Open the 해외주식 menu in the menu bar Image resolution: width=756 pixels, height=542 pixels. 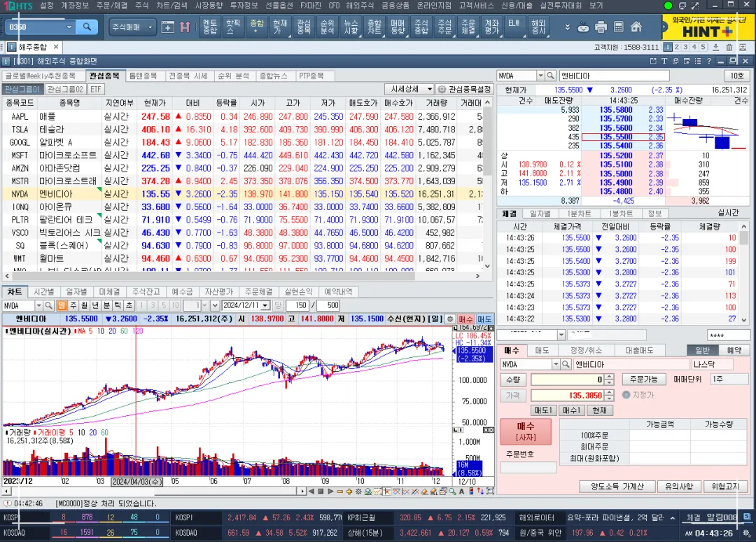pyautogui.click(x=360, y=6)
